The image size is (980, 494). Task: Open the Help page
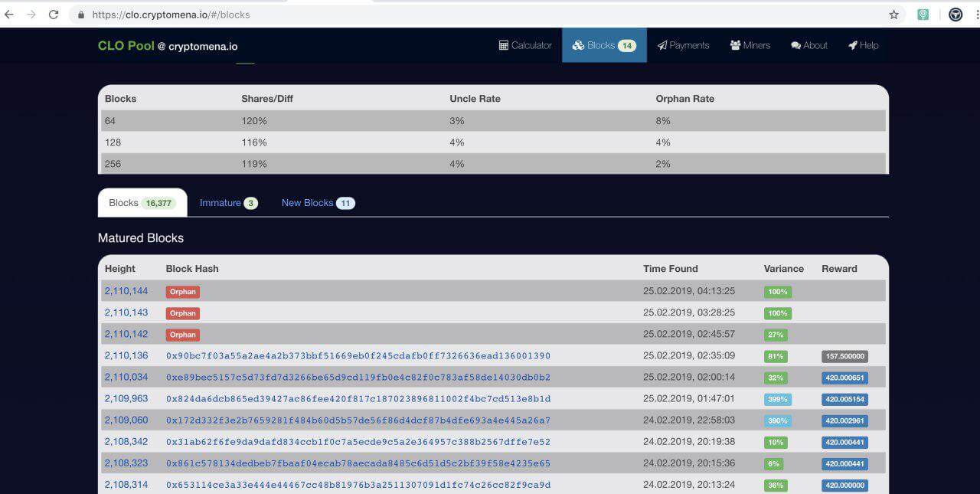[863, 45]
